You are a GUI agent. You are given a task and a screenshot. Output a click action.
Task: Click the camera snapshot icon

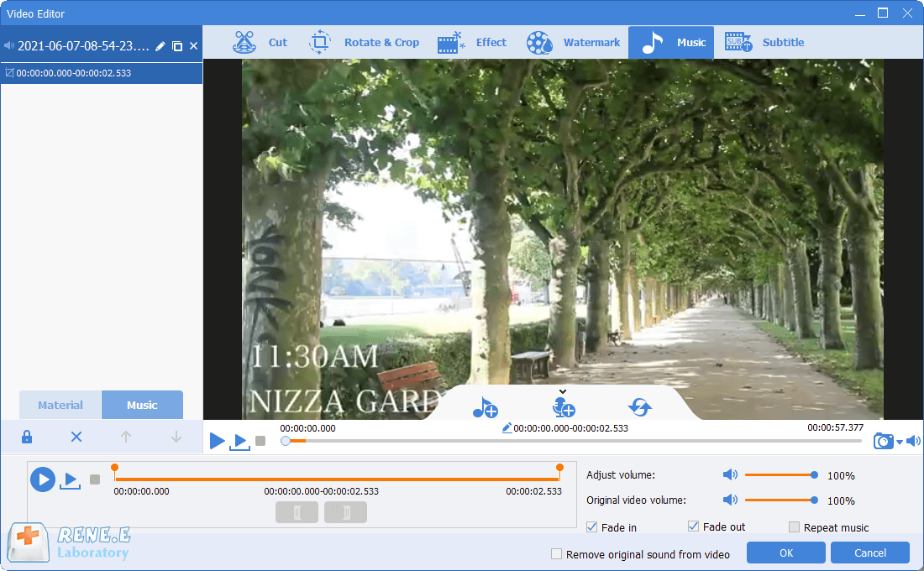coord(883,441)
